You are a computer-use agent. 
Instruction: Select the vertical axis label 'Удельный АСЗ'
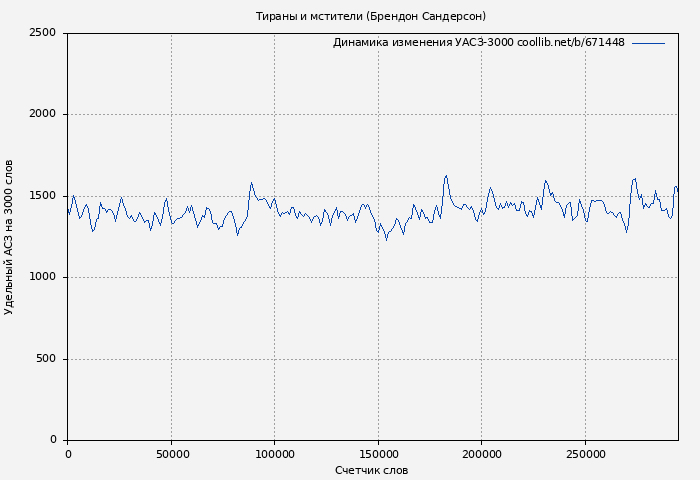[9, 237]
